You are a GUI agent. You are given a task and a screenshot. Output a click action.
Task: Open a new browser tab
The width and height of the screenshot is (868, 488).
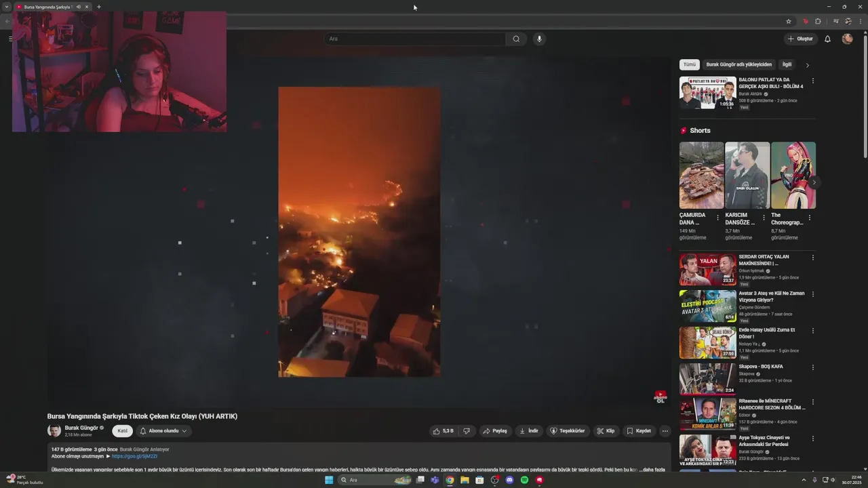tap(99, 7)
